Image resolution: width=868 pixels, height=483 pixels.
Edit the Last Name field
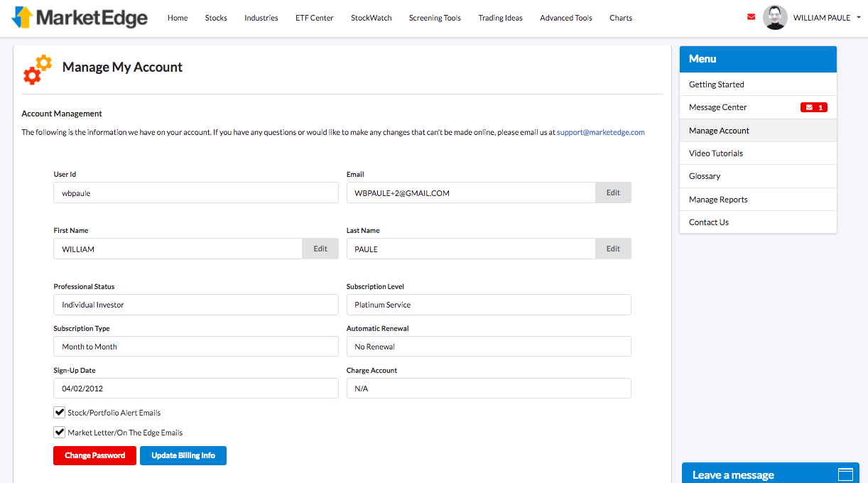point(612,249)
